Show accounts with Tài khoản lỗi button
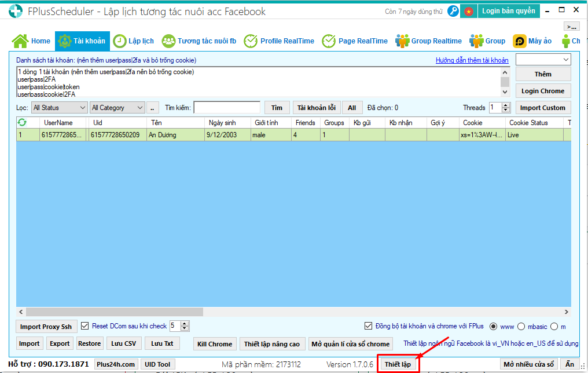The height and width of the screenshot is (373, 588). [x=317, y=108]
